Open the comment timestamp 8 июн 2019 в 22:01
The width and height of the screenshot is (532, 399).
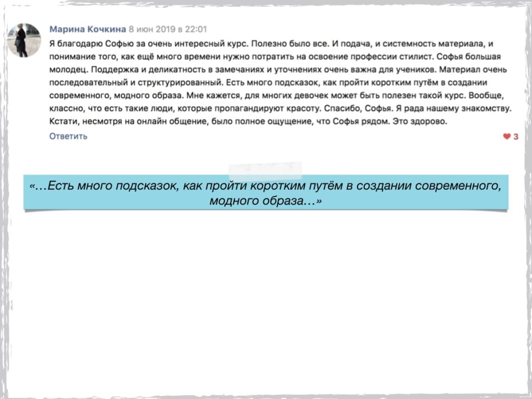tap(167, 29)
